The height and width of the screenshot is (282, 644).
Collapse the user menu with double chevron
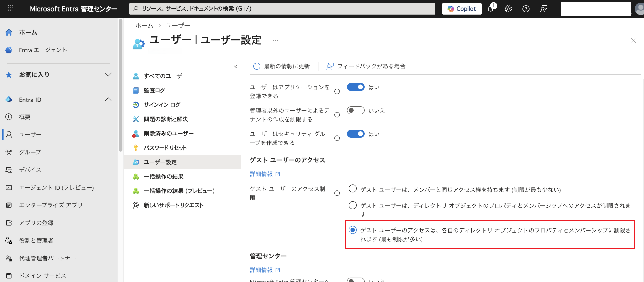click(236, 66)
